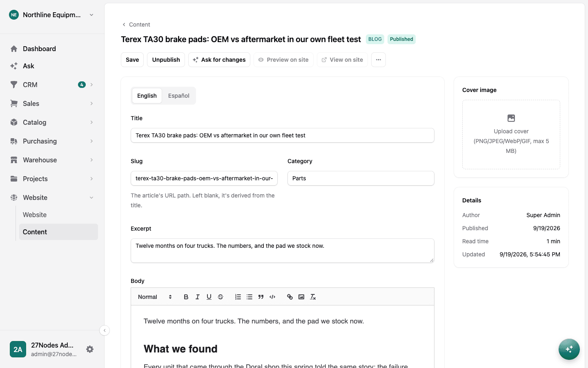Expand the Warehouse menu chevron
This screenshot has height=368, width=588.
[91, 160]
